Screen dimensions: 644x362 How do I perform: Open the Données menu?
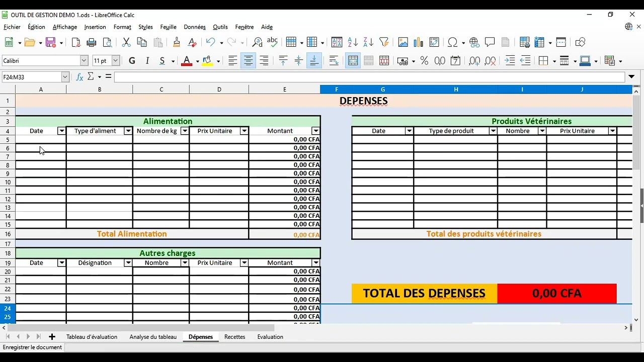pos(195,27)
